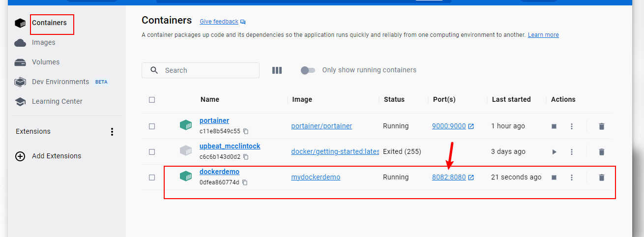The width and height of the screenshot is (644, 237).
Task: Stop the portainer container
Action: tap(554, 126)
